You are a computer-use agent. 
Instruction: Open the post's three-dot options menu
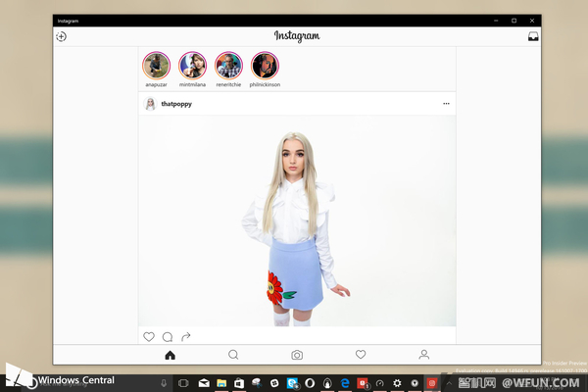tap(446, 104)
